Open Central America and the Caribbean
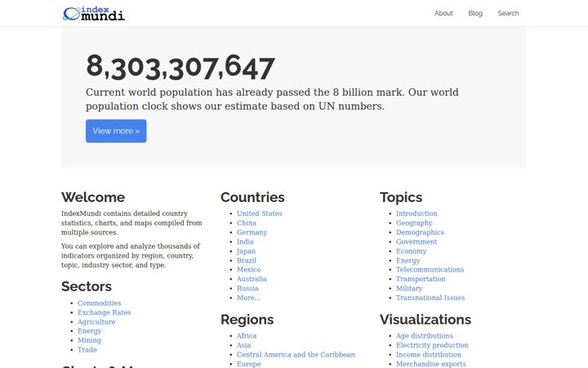The width and height of the screenshot is (588, 368). (x=296, y=354)
